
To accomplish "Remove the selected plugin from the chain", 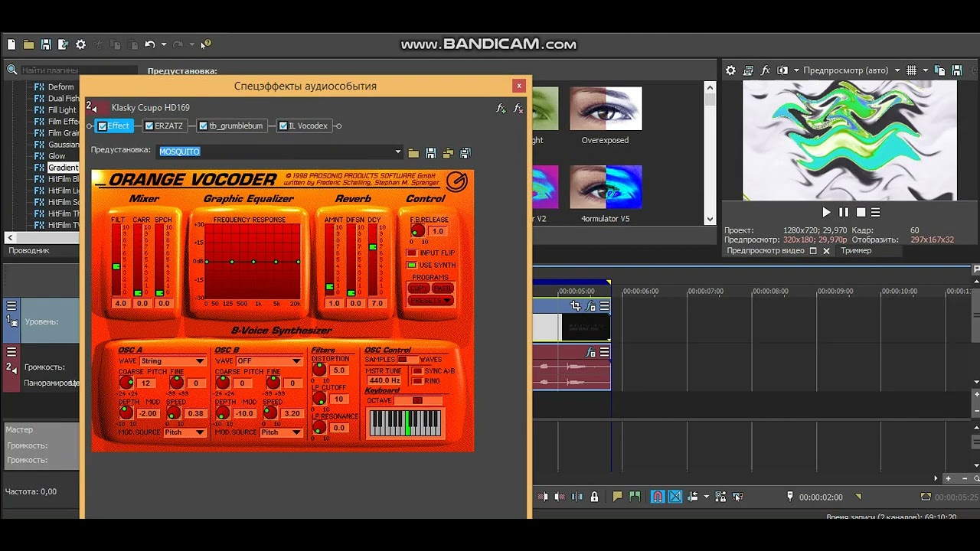I will (x=518, y=109).
